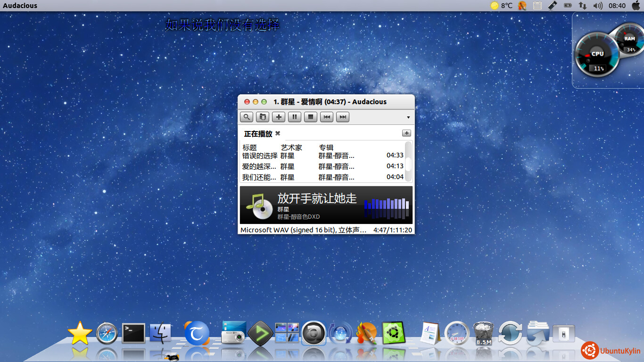Viewport: 644px width, 362px height.
Task: Add a new playlist tab
Action: [406, 133]
